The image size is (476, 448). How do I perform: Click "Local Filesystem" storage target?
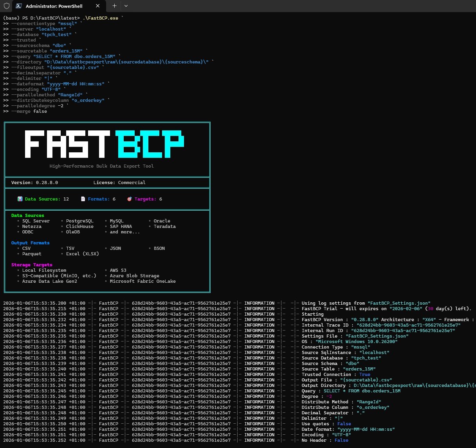(44, 270)
